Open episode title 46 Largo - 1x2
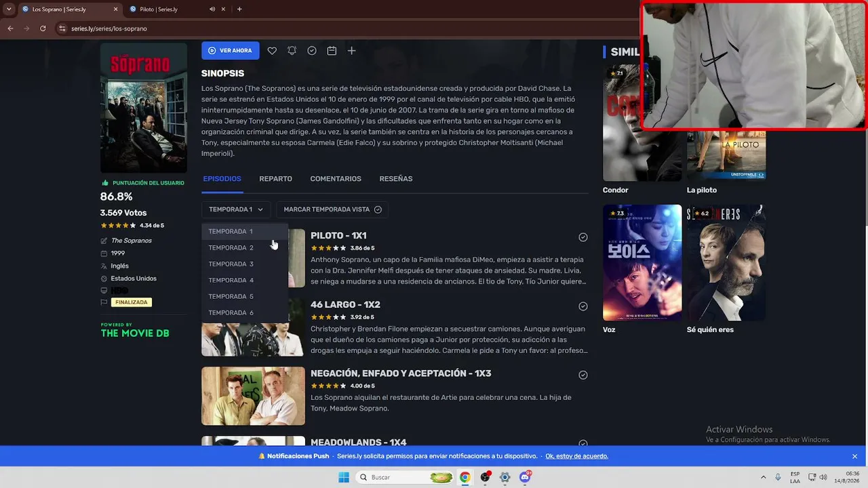 tap(345, 305)
